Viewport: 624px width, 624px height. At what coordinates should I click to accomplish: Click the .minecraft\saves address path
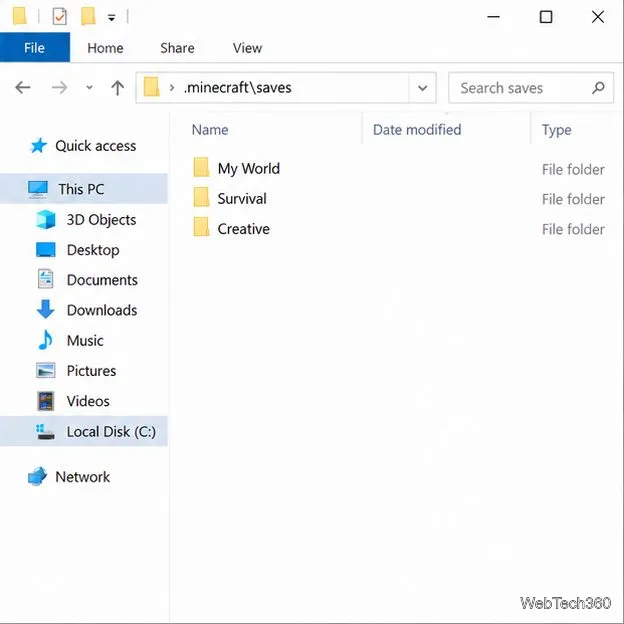point(238,88)
